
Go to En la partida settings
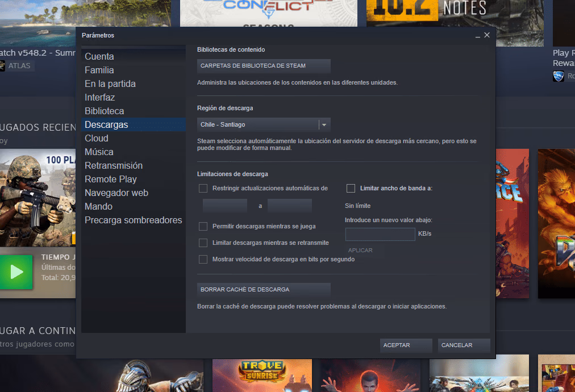(x=110, y=84)
